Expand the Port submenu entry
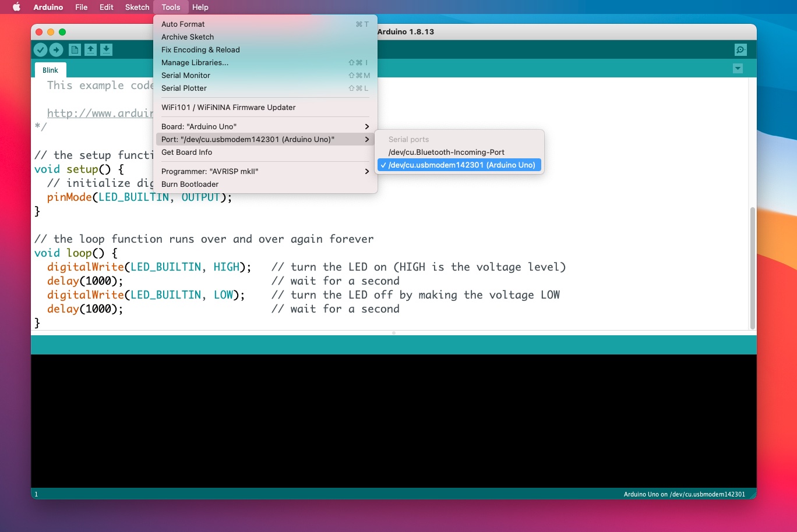The image size is (797, 532). [265, 140]
